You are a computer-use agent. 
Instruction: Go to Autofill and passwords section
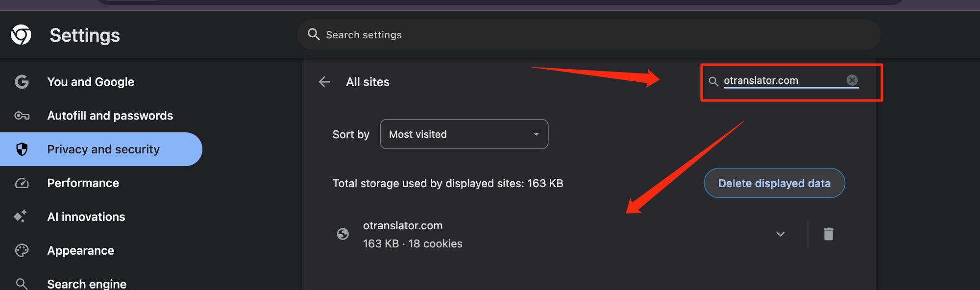(110, 116)
